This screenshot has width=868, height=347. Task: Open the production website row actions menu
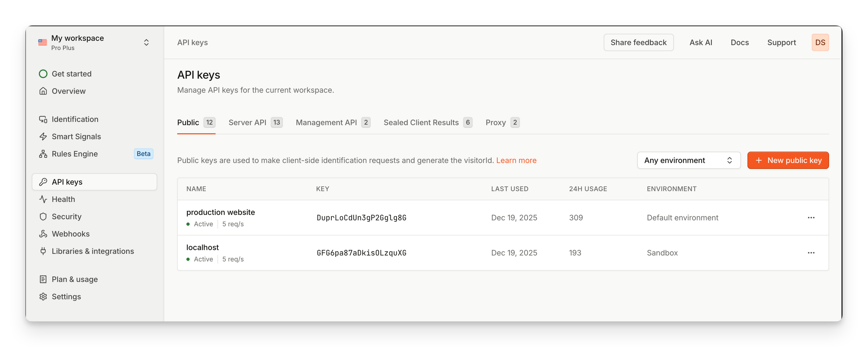coord(811,217)
